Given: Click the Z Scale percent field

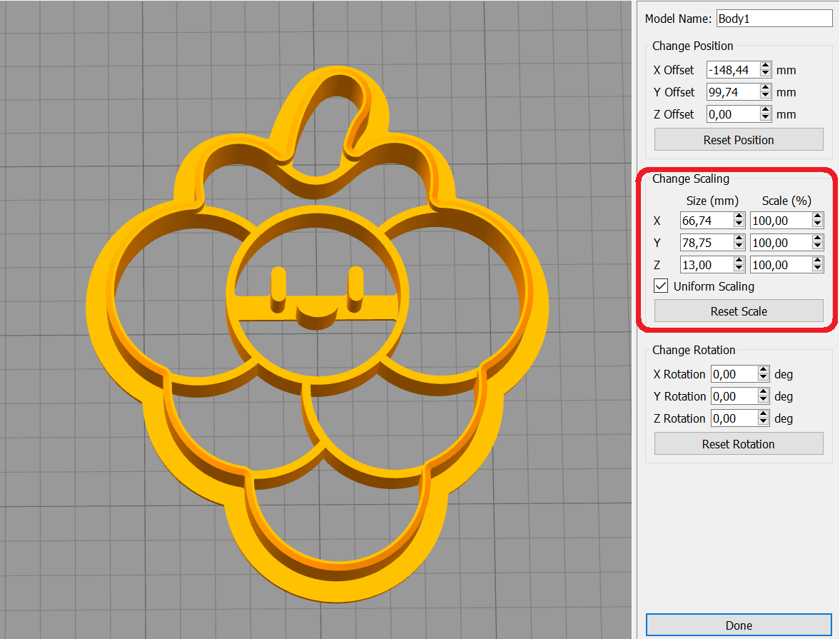Looking at the screenshot, I should tap(781, 264).
